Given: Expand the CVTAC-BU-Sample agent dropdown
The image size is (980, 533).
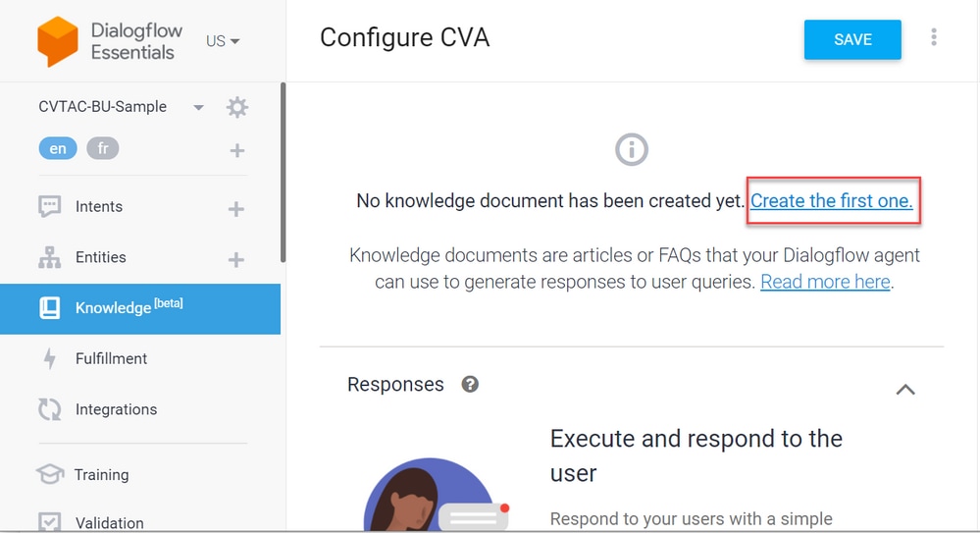Looking at the screenshot, I should point(198,108).
